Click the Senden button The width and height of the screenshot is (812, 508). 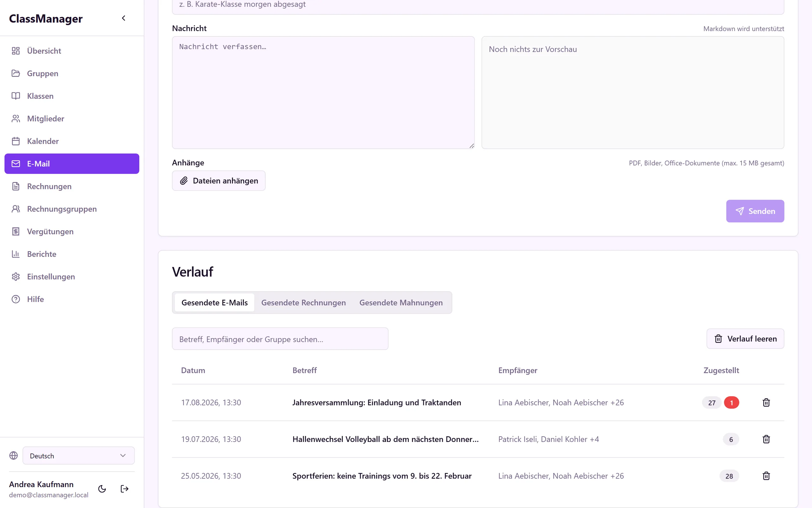tap(755, 211)
